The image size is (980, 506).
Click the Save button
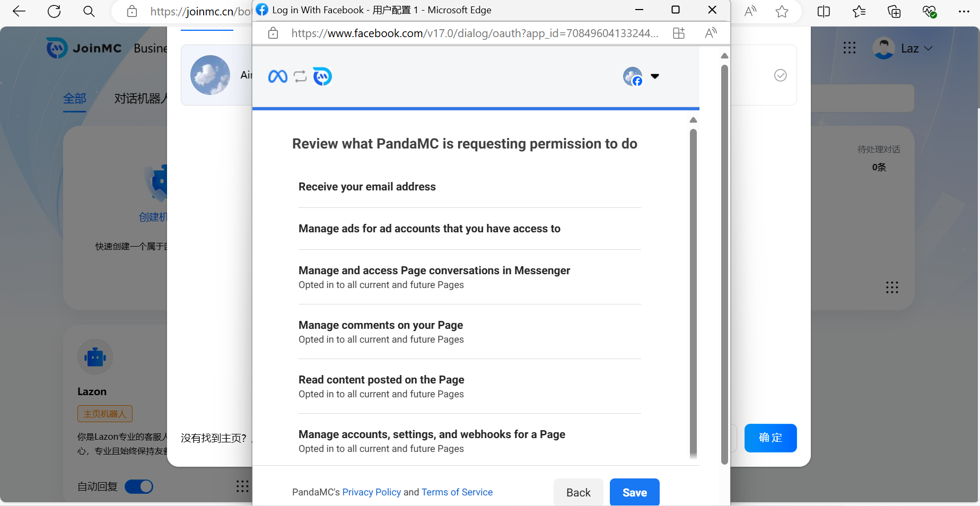coord(634,492)
